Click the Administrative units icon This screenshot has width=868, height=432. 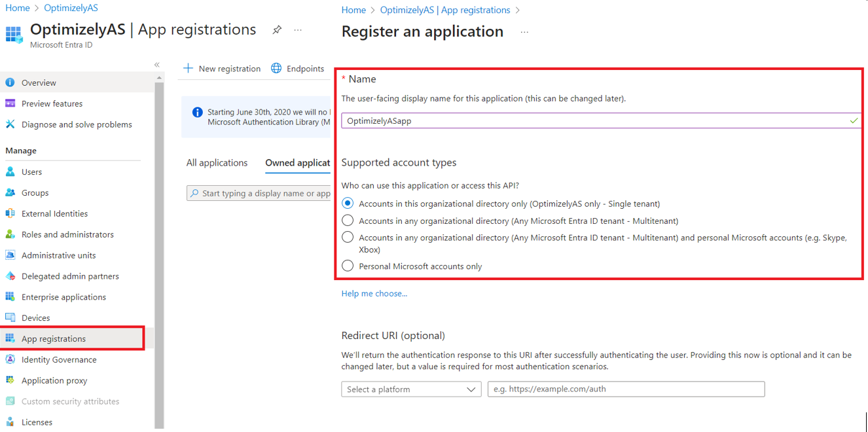(x=10, y=255)
